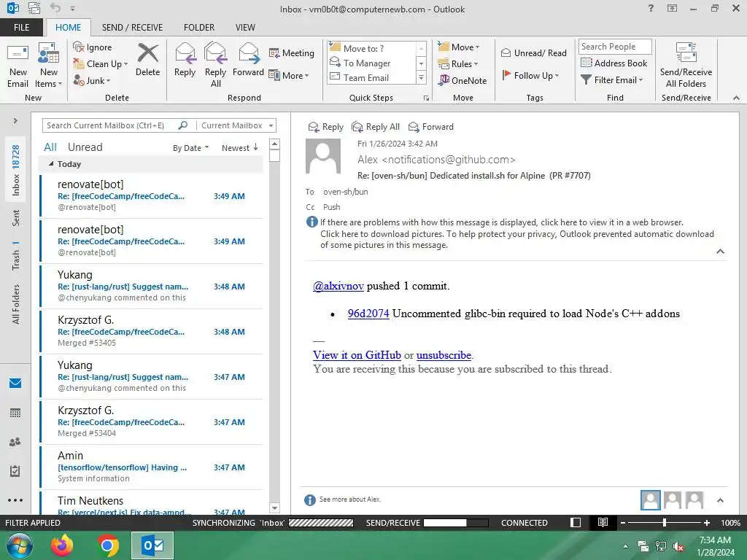Switch to Reading view in the status bar
The width and height of the screenshot is (747, 560).
(x=603, y=522)
